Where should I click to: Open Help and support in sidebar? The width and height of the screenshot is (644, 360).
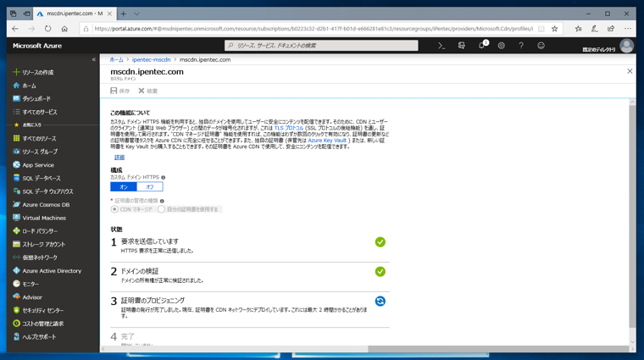(35, 336)
